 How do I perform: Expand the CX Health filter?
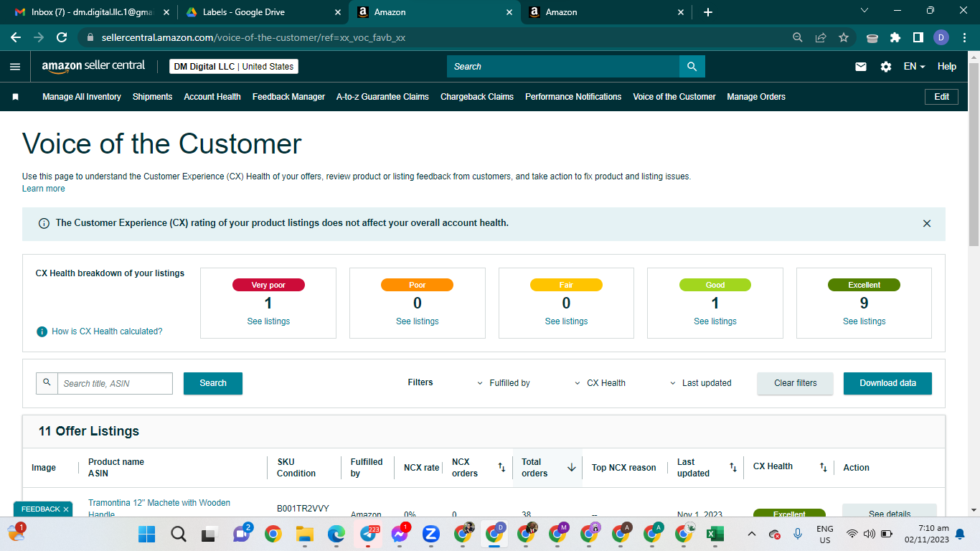(600, 383)
